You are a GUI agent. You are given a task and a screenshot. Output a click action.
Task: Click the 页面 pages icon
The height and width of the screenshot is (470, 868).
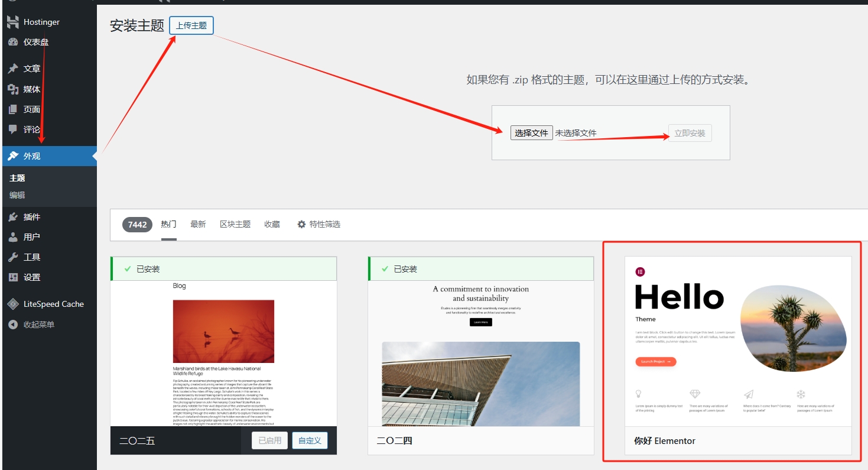[13, 109]
